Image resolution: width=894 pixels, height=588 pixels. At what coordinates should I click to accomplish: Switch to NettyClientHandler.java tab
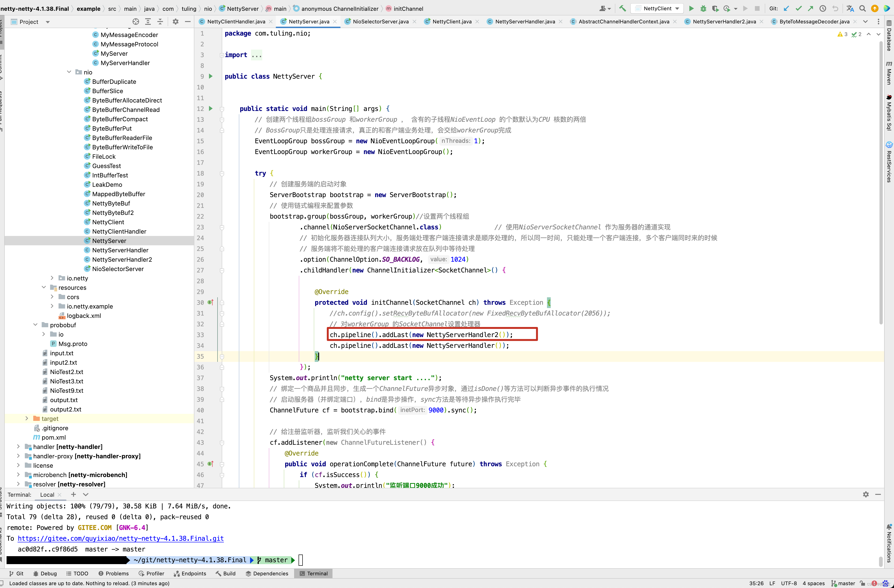236,22
